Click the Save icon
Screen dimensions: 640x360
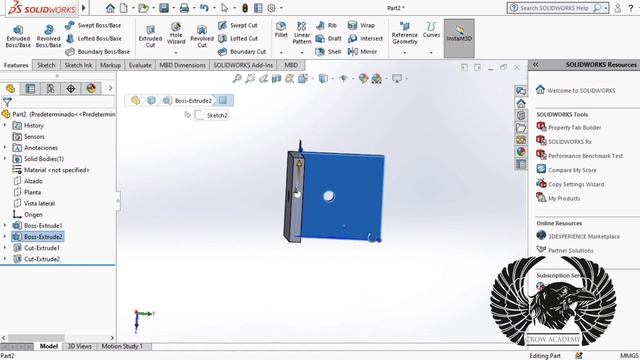click(164, 8)
